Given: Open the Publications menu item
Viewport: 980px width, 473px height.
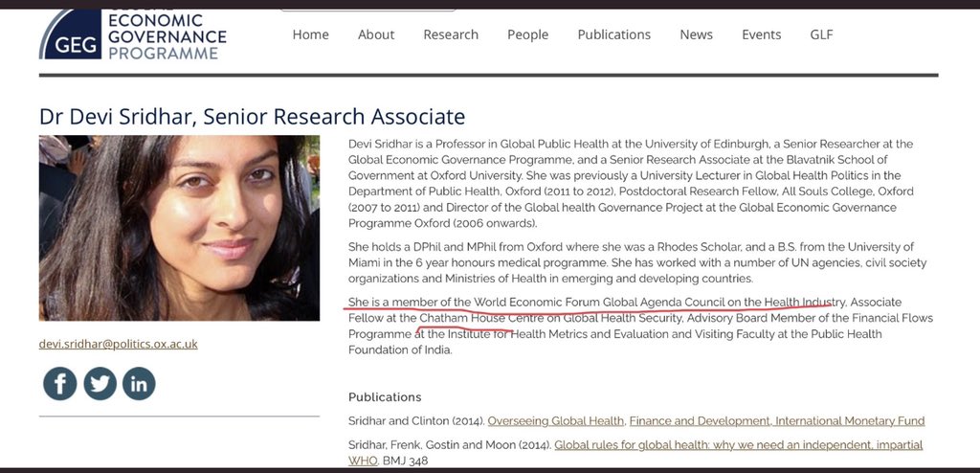Looking at the screenshot, I should (613, 35).
